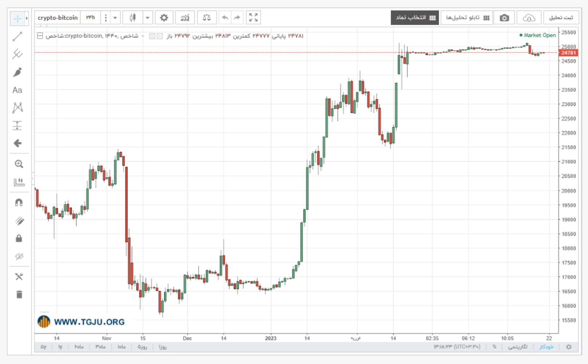
Task: Hide all drawings with eye icon
Action: point(19,256)
